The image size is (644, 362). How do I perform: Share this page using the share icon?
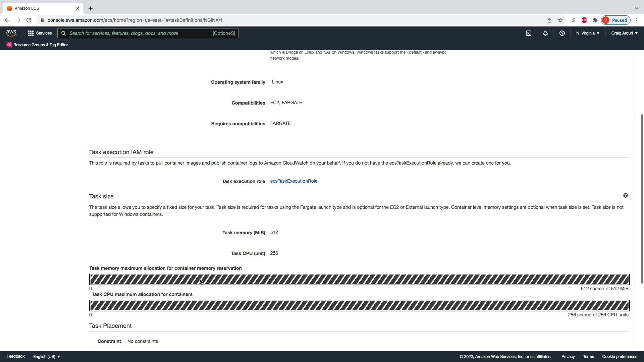pyautogui.click(x=549, y=20)
